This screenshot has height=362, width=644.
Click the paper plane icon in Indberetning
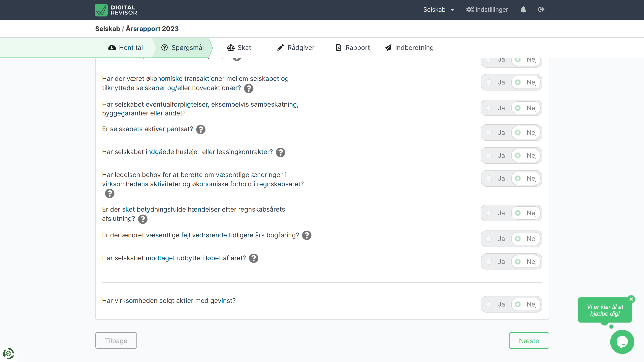tap(388, 47)
